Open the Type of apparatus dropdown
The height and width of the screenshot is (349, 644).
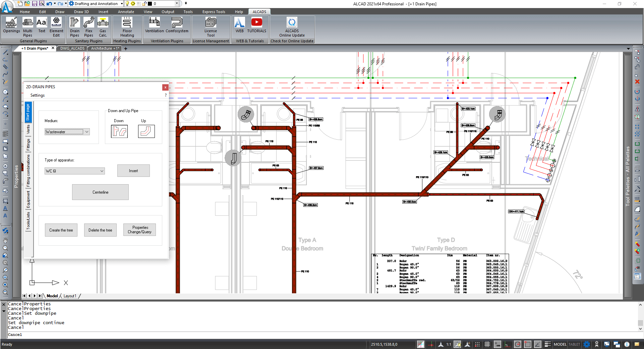pyautogui.click(x=102, y=171)
